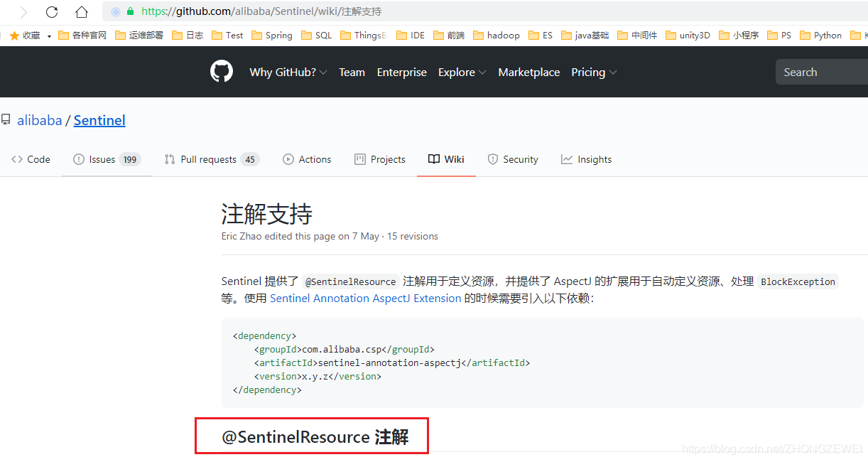Open the ThingsB bookmark folder
The width and height of the screenshot is (868, 462).
click(364, 36)
